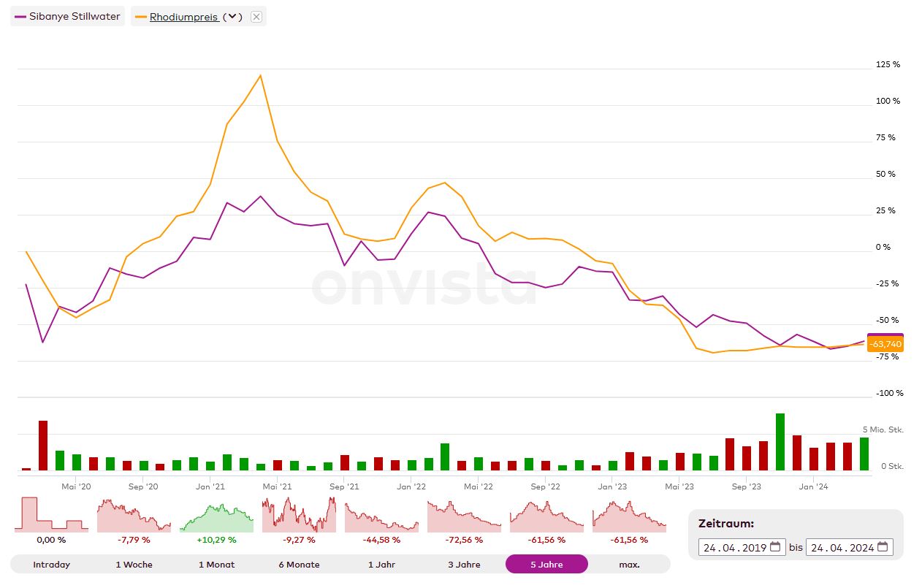Click the Jan '23 axis label
922x588 pixels.
[612, 486]
